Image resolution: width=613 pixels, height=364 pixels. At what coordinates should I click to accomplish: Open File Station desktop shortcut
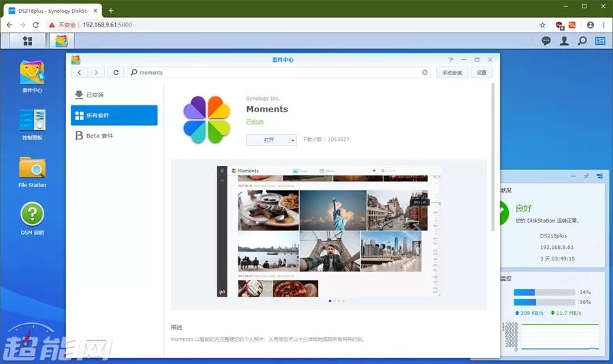(32, 172)
